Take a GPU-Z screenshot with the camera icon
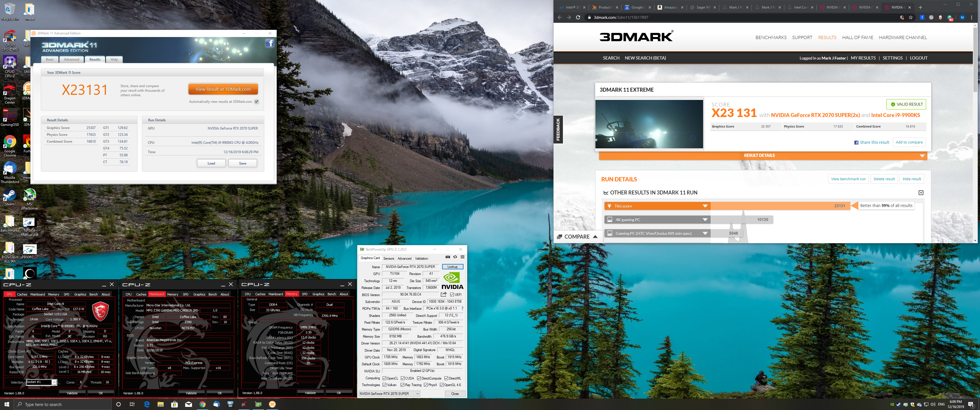The width and height of the screenshot is (980, 410). [448, 257]
